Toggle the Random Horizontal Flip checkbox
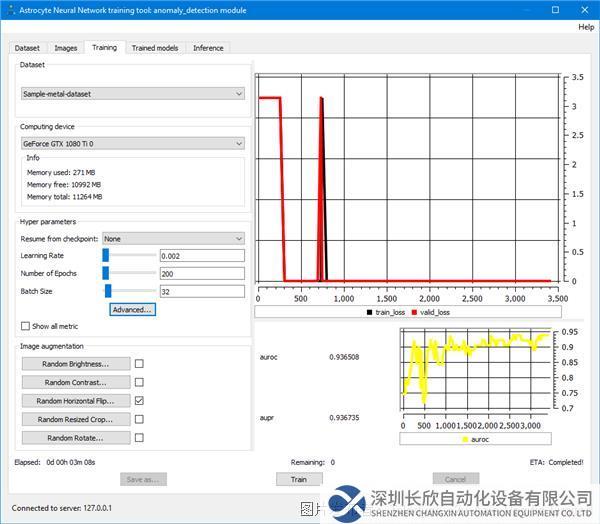The width and height of the screenshot is (600, 524). (139, 400)
